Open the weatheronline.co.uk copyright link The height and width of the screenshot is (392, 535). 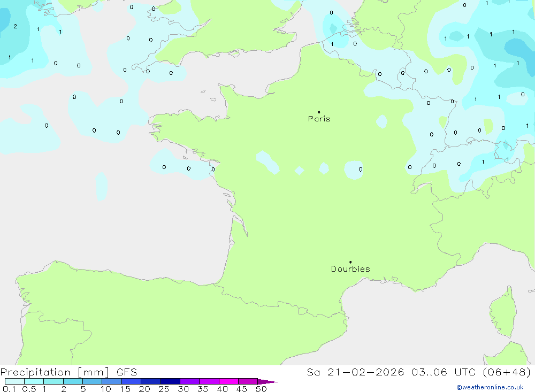pos(490,387)
